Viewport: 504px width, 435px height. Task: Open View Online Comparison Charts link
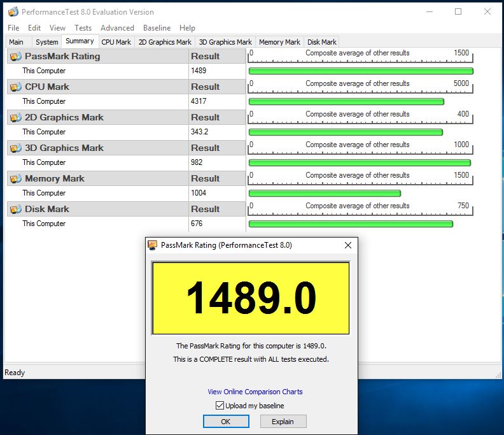(255, 392)
